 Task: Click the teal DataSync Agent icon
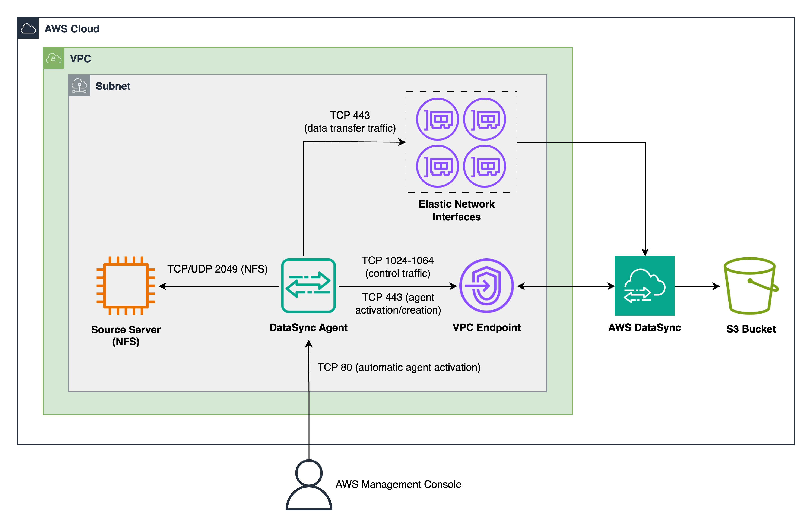click(x=308, y=286)
